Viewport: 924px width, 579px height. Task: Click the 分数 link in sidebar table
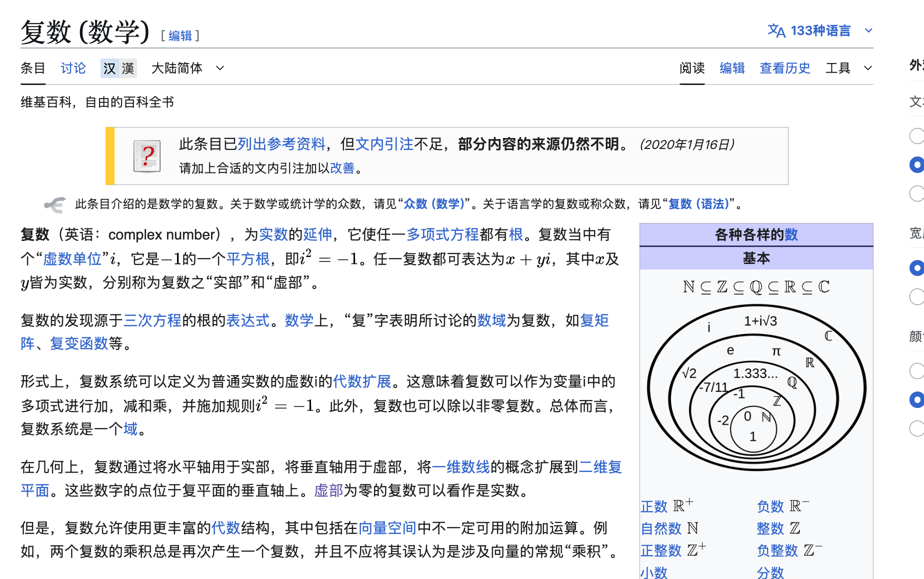(x=770, y=572)
